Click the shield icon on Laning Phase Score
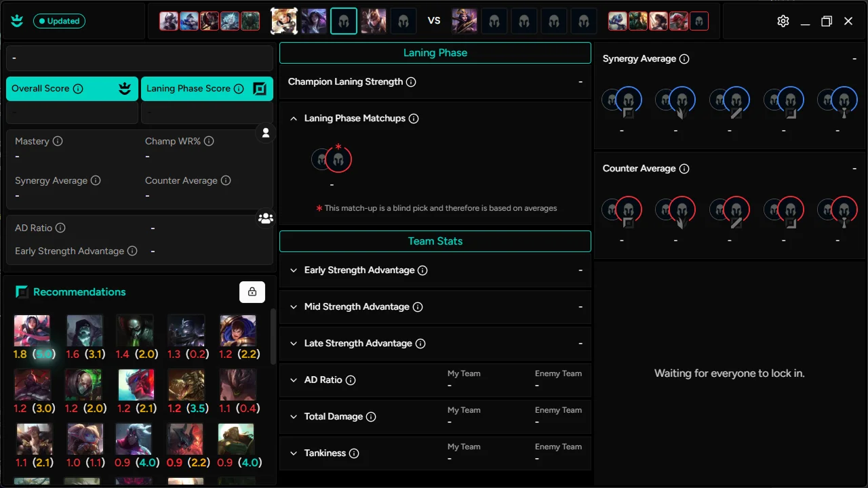Image resolution: width=868 pixels, height=488 pixels. point(260,88)
